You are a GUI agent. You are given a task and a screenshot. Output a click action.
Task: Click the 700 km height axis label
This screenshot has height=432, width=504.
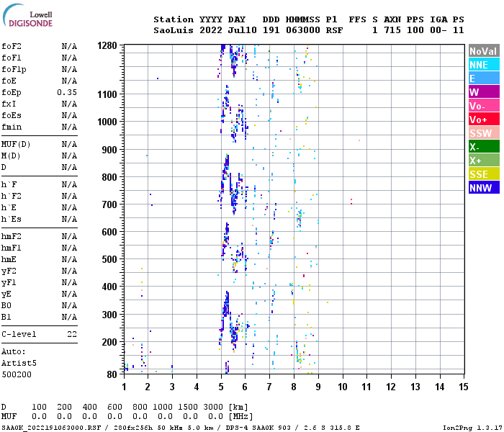[109, 204]
